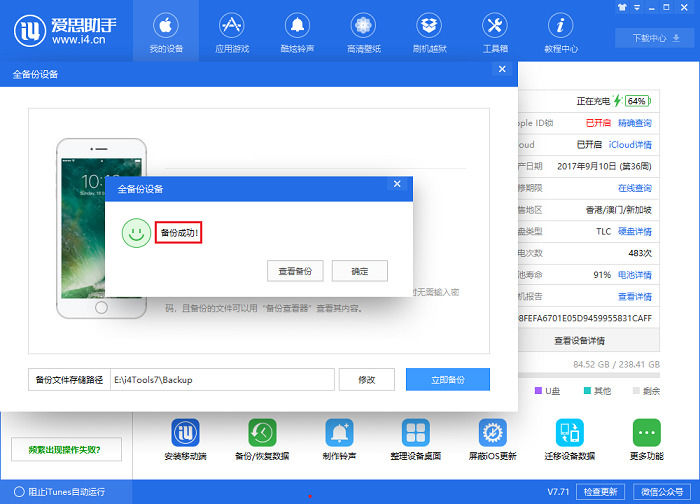This screenshot has width=700, height=504.
Task: Open the 教程中心 tutorial center
Action: (560, 32)
